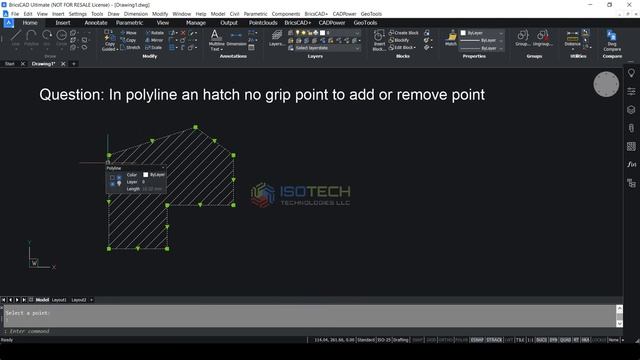
Task: Click the 3D cube icon in right sidebar
Action: coord(631,109)
